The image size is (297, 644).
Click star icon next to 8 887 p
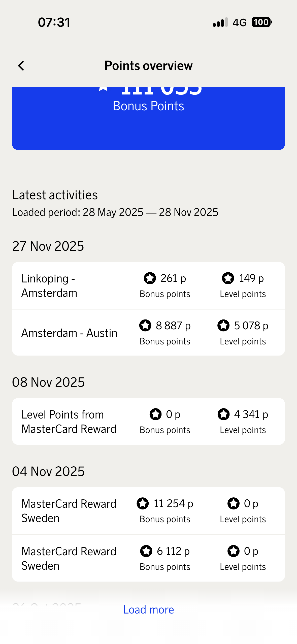[x=145, y=326]
